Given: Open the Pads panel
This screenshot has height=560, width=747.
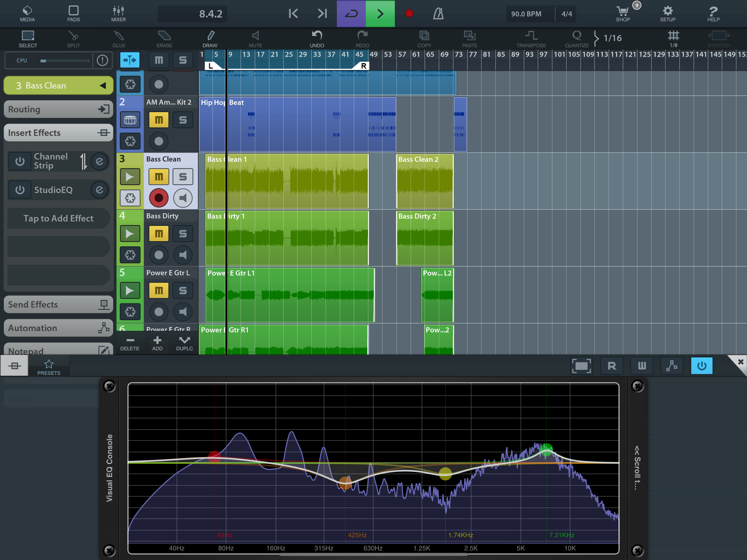Looking at the screenshot, I should pyautogui.click(x=73, y=14).
